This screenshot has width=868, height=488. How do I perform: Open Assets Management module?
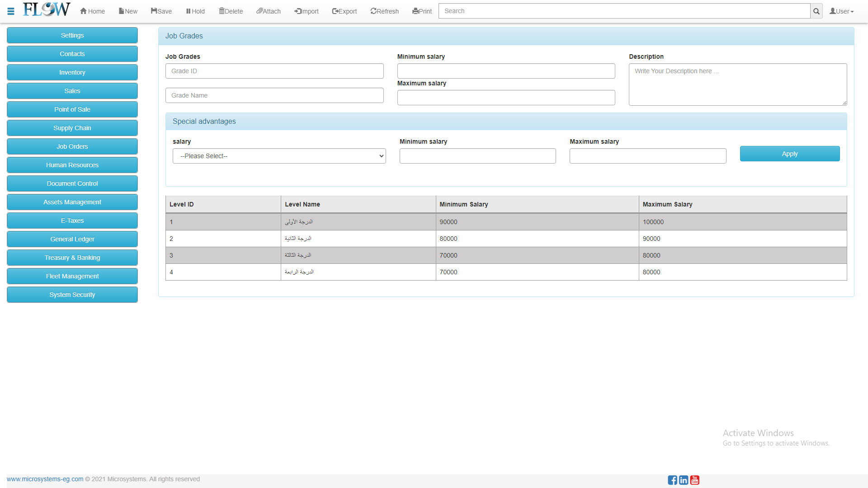(72, 202)
